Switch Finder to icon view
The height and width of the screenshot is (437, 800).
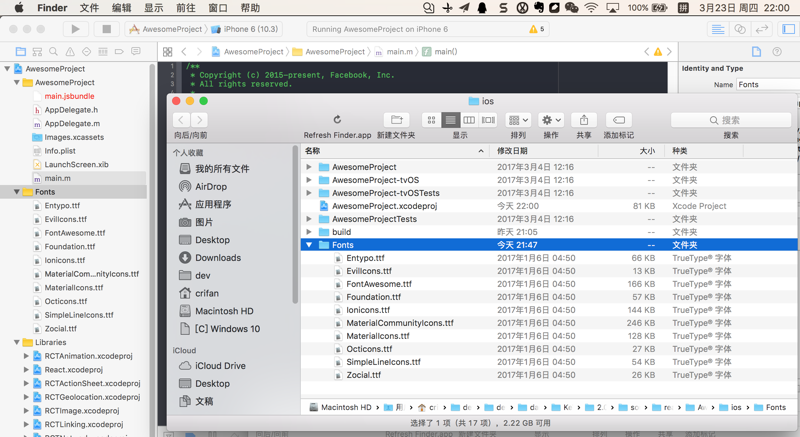click(432, 120)
